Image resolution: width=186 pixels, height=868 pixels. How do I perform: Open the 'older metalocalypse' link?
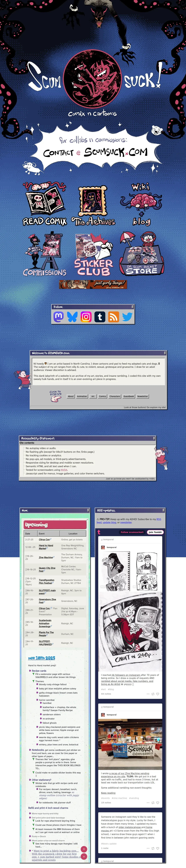[130, 827]
